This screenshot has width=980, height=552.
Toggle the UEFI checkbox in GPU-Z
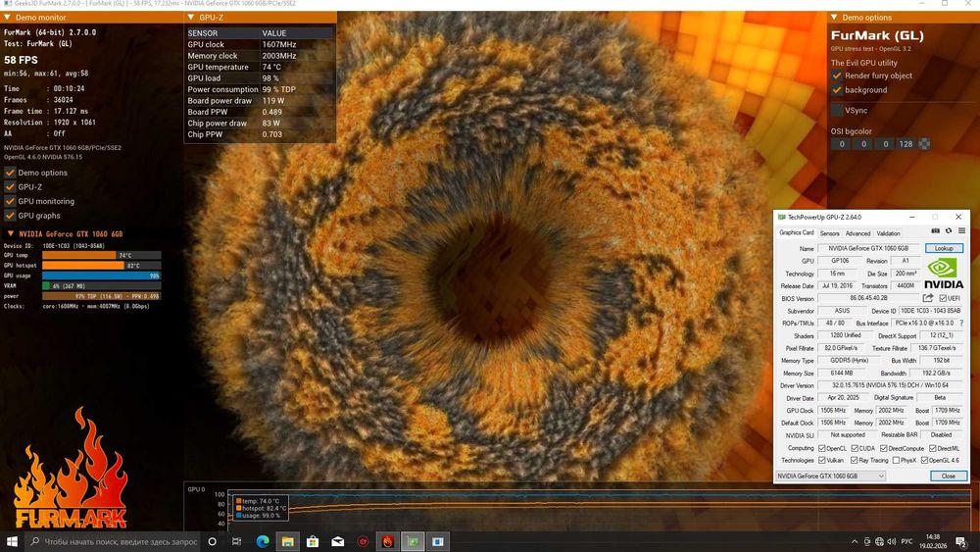(943, 298)
